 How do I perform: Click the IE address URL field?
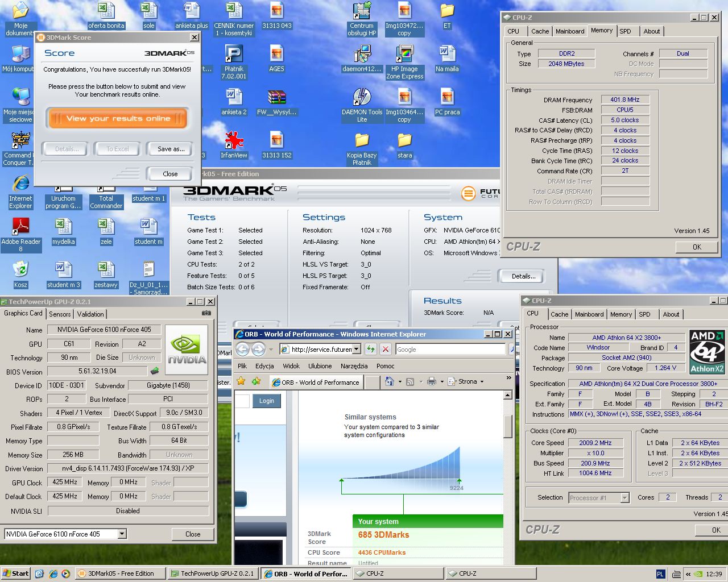(x=320, y=349)
